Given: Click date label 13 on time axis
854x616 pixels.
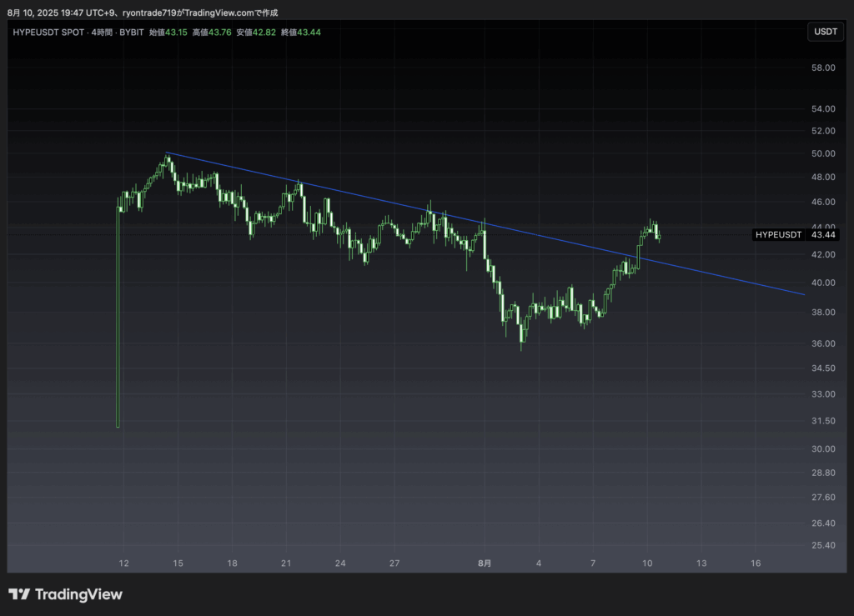Looking at the screenshot, I should click(x=701, y=563).
